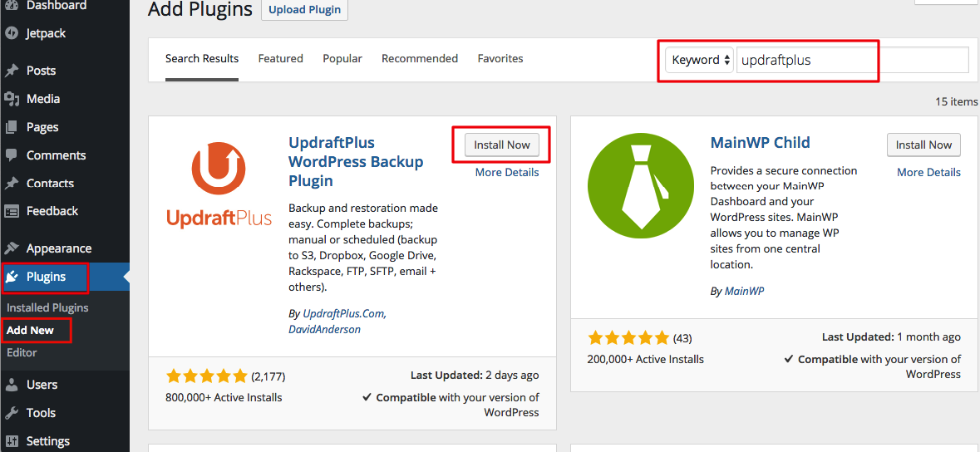Click the Upload Plugin button

pyautogui.click(x=304, y=9)
